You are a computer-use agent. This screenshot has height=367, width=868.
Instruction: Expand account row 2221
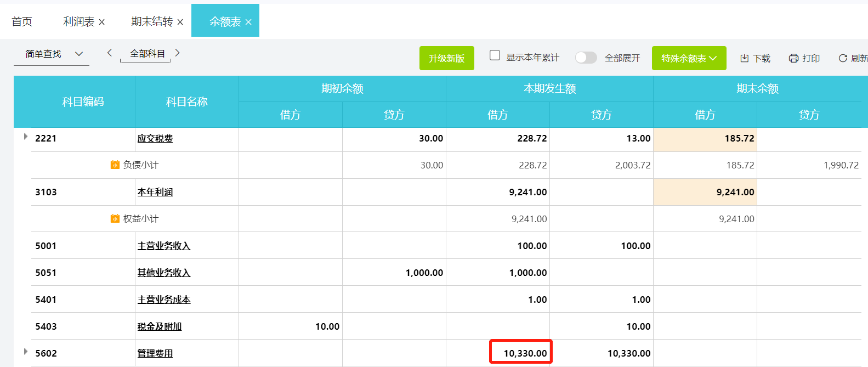click(26, 137)
